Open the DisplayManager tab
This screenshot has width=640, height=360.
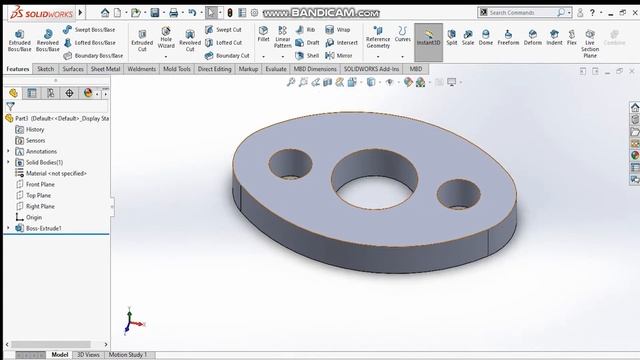pyautogui.click(x=88, y=93)
